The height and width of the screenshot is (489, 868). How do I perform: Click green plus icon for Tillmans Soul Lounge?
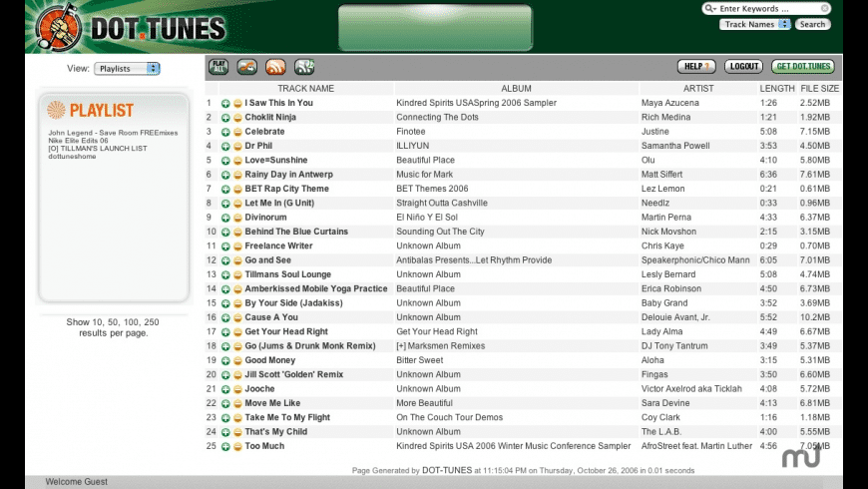point(225,275)
